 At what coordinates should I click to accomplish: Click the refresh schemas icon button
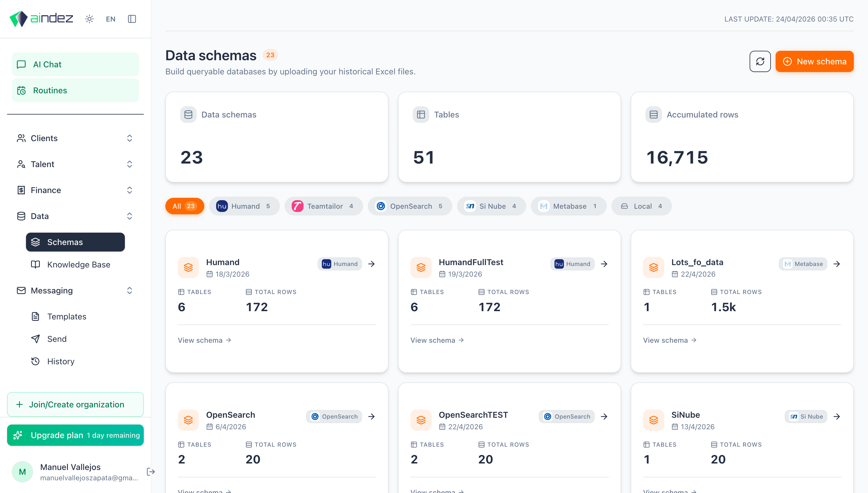[760, 61]
